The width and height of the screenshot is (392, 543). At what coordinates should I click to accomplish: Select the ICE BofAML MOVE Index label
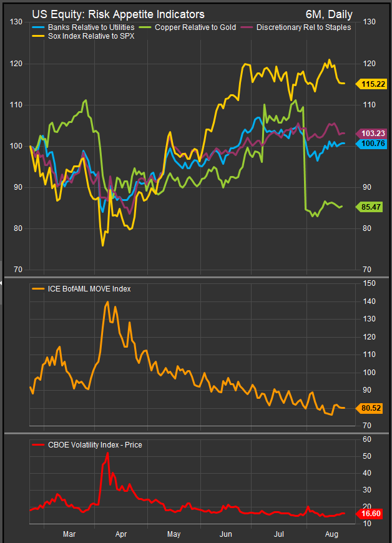(x=89, y=288)
